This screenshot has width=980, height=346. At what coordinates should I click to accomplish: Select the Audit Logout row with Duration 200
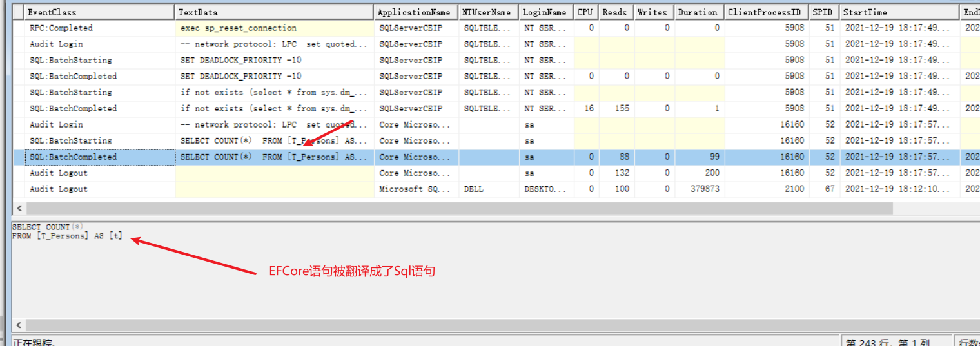(x=496, y=173)
